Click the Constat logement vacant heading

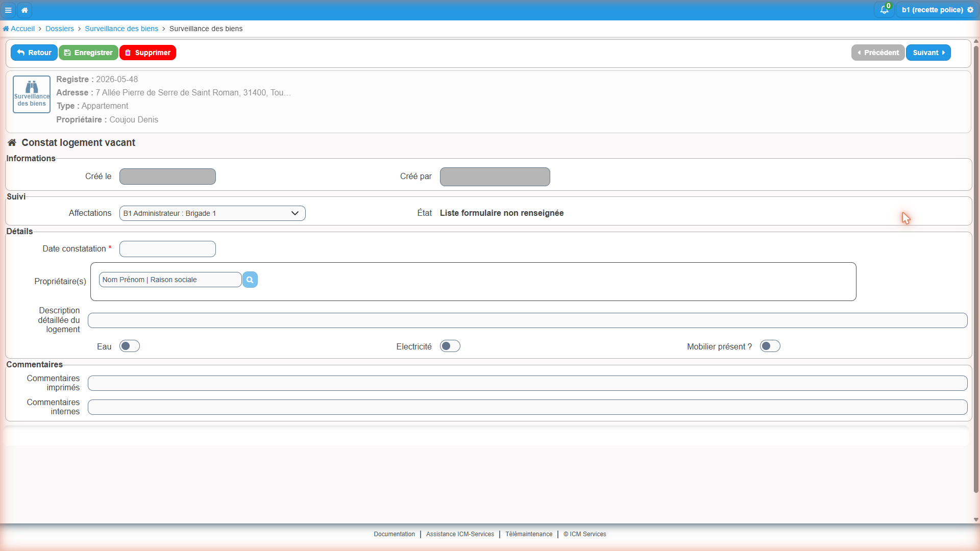coord(78,142)
